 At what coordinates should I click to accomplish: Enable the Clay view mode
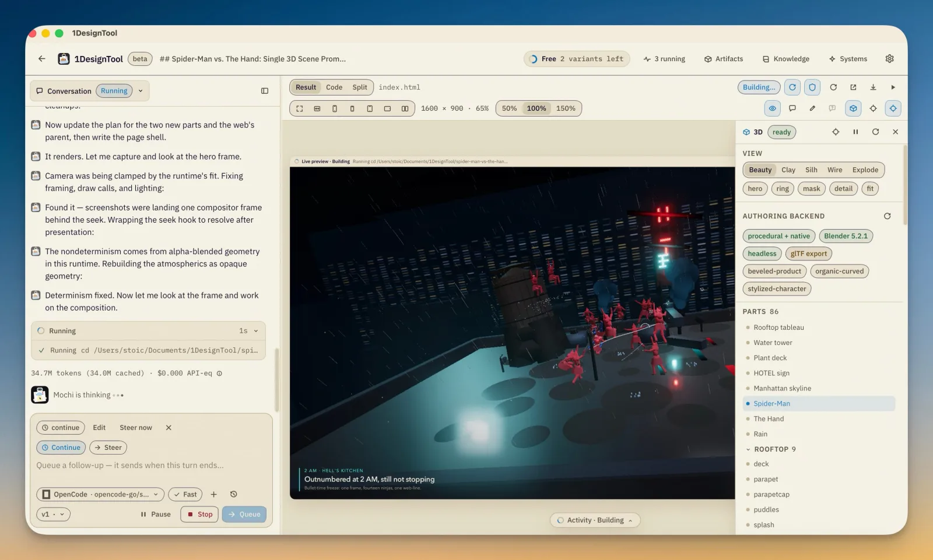[788, 170]
